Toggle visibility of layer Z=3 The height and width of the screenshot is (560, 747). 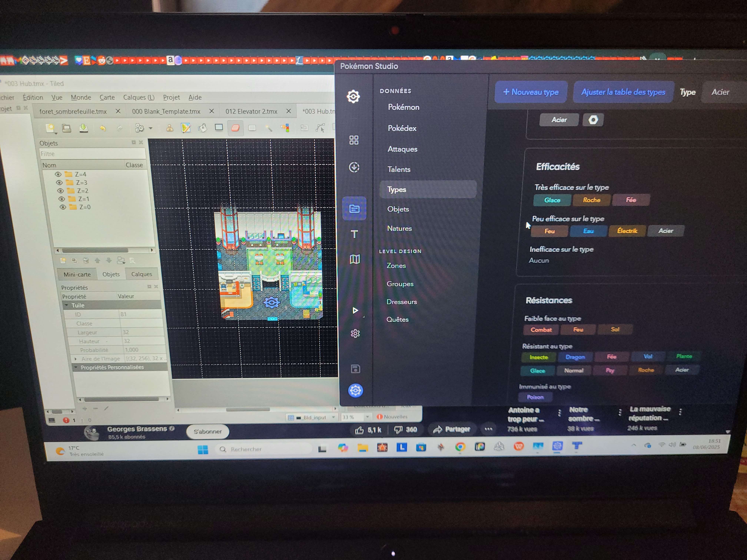point(59,182)
